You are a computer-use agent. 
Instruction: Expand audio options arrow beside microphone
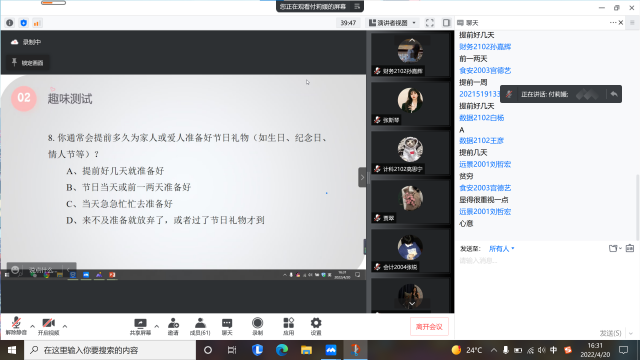[x=32, y=326]
